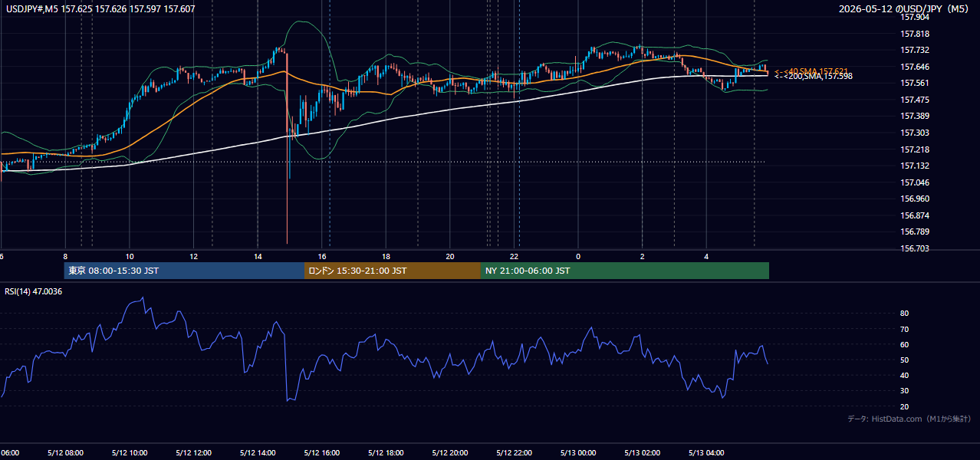Viewport: 980px width, 460px height.
Task: Click the データ: HistData.com source credit
Action: tap(909, 419)
